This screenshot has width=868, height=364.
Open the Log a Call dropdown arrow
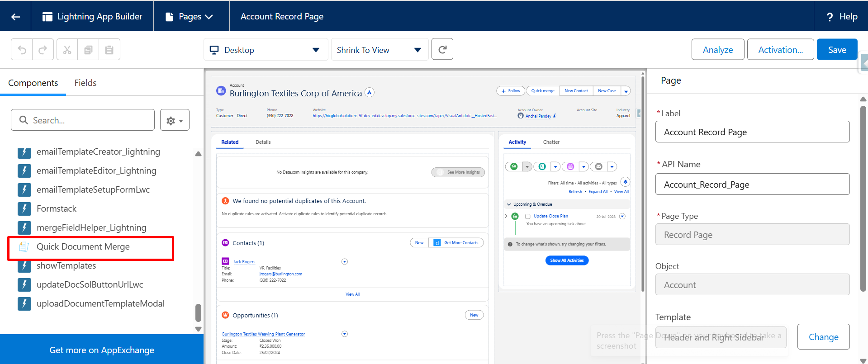[x=555, y=167]
